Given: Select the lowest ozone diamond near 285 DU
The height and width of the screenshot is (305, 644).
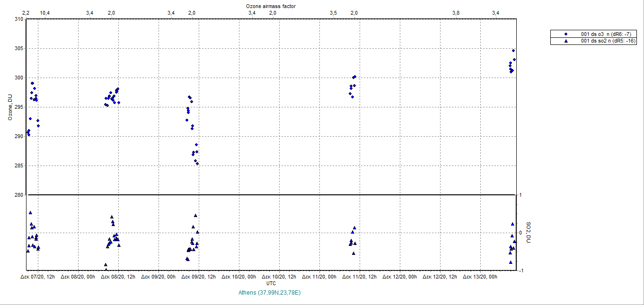Looking at the screenshot, I should (x=197, y=164).
